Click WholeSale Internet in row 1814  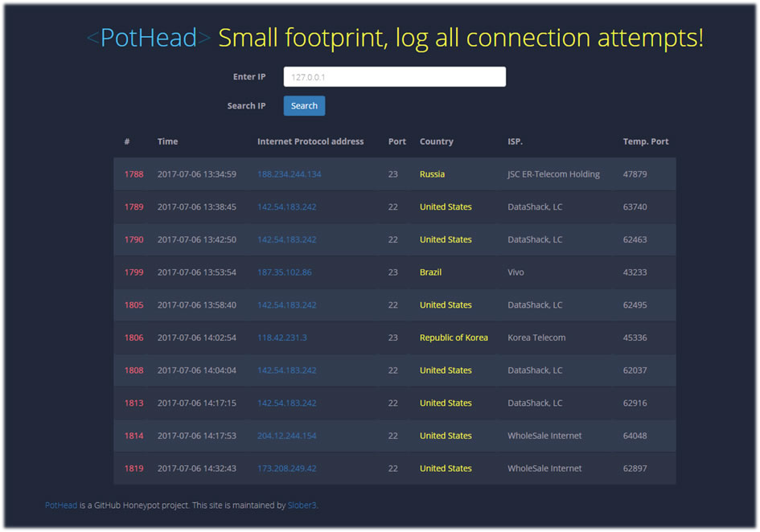point(544,436)
